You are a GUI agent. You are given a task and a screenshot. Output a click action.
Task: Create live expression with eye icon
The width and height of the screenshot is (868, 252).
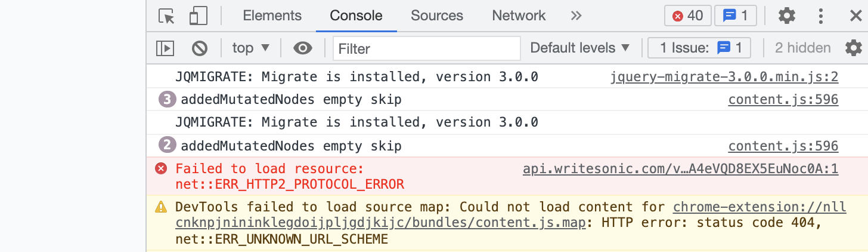click(303, 48)
